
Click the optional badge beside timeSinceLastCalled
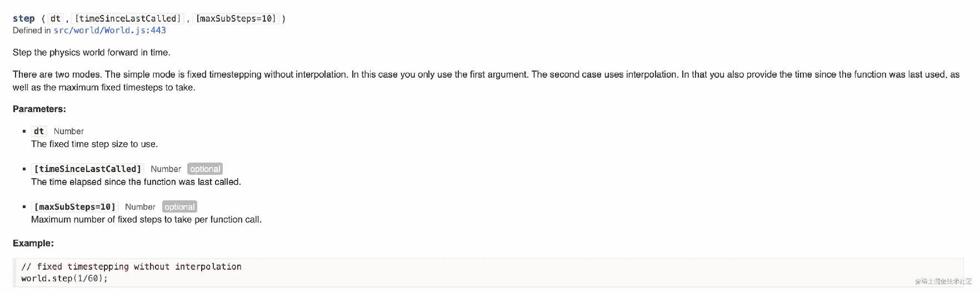point(205,169)
